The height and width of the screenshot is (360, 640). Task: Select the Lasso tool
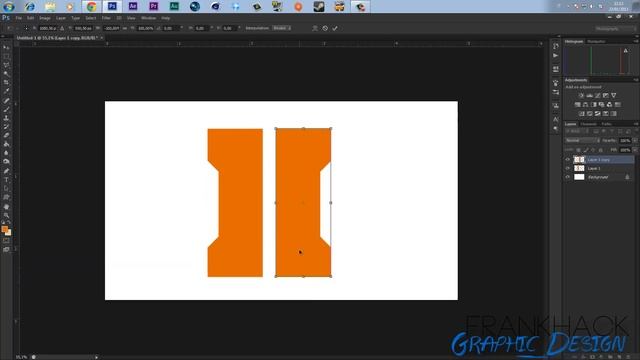pos(6,65)
